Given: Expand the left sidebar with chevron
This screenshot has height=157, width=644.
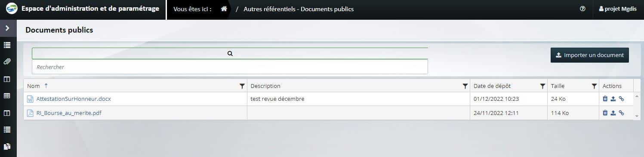Looking at the screenshot, I should tap(7, 28).
